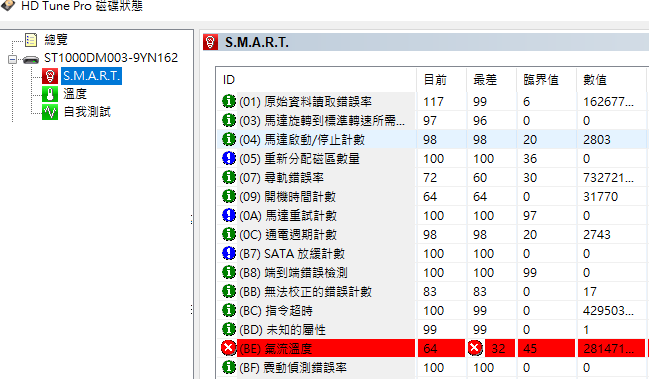649x379 pixels.
Task: Click HD Tune Pro title bar icon
Action: click(x=8, y=5)
